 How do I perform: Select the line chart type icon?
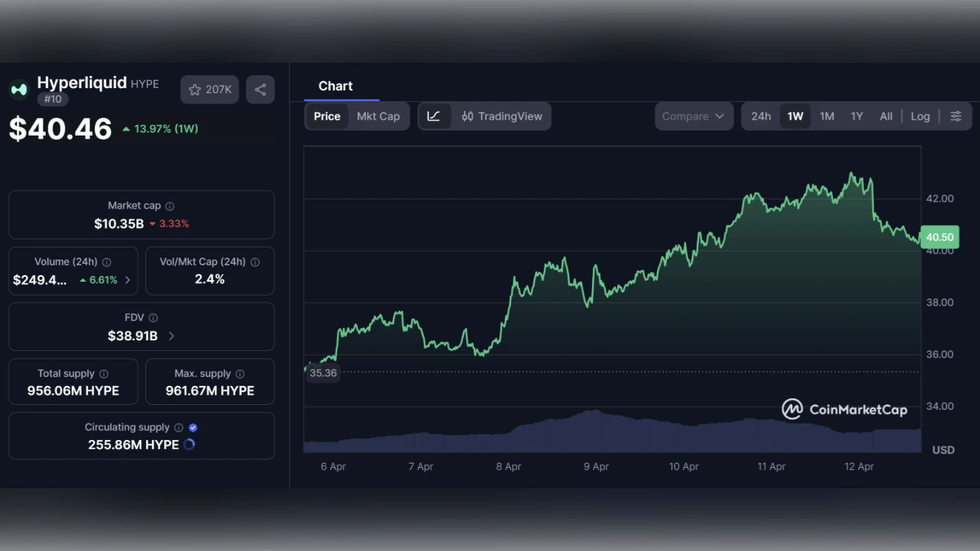click(x=434, y=116)
